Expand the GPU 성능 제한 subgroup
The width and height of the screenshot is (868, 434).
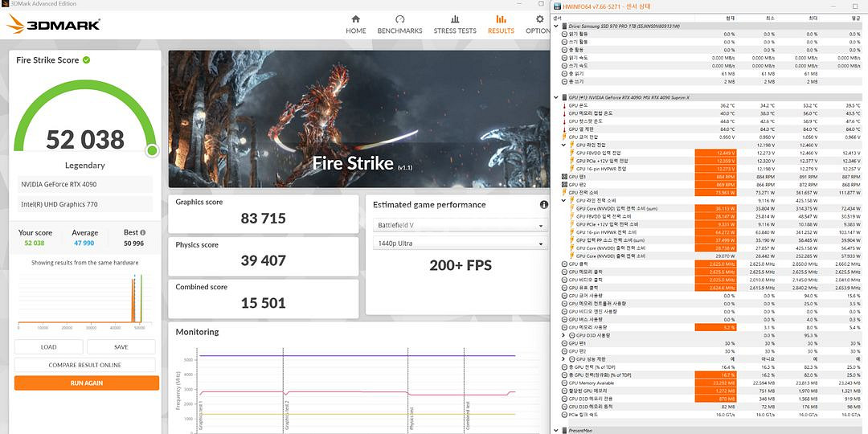pyautogui.click(x=564, y=358)
